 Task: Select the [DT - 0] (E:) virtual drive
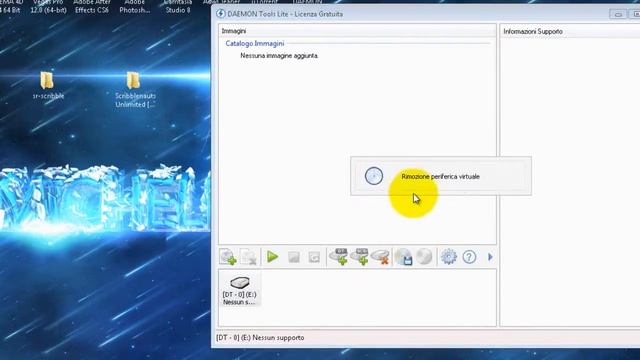[x=240, y=290]
